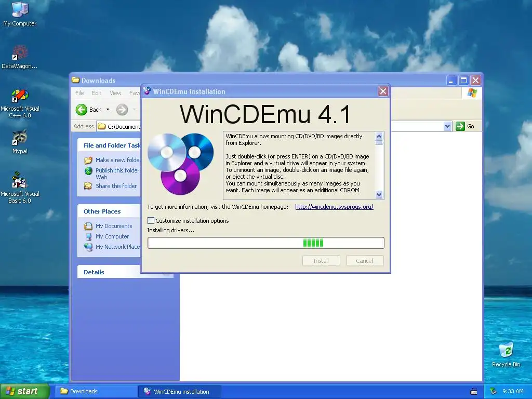This screenshot has height=399, width=532.
Task: Open Microsoft Visual C++ 6.0 shortcut
Action: [x=20, y=103]
